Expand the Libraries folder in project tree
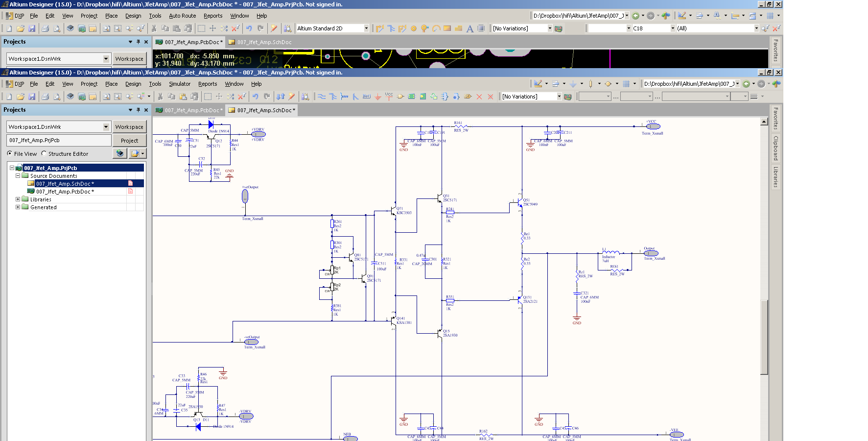This screenshot has height=441, width=868. (x=18, y=199)
